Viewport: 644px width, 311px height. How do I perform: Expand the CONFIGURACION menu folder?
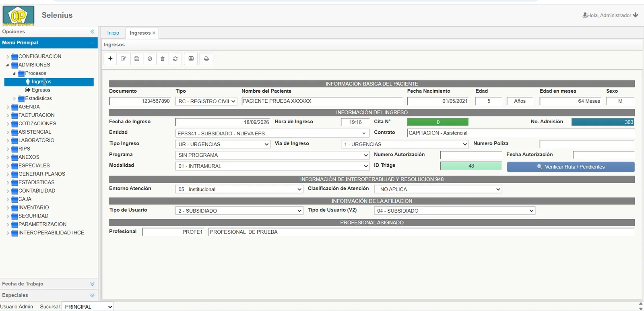8,57
